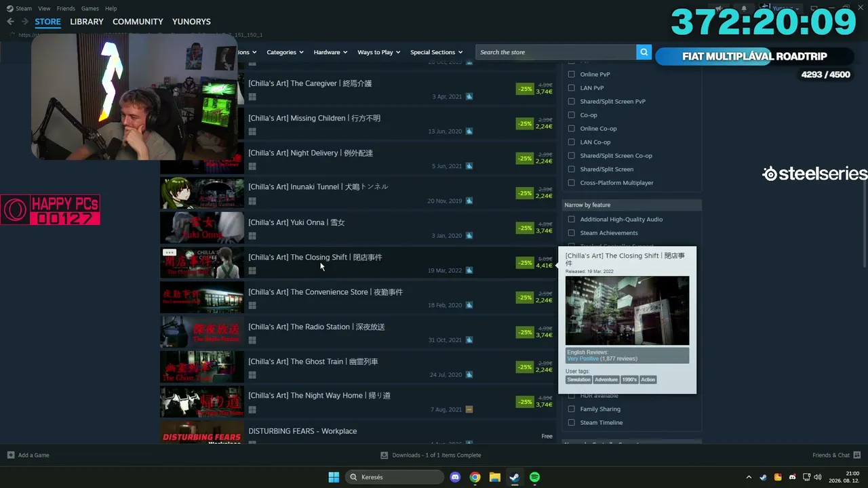Show hidden system tray icons
Image resolution: width=868 pixels, height=488 pixels.
click(x=749, y=477)
